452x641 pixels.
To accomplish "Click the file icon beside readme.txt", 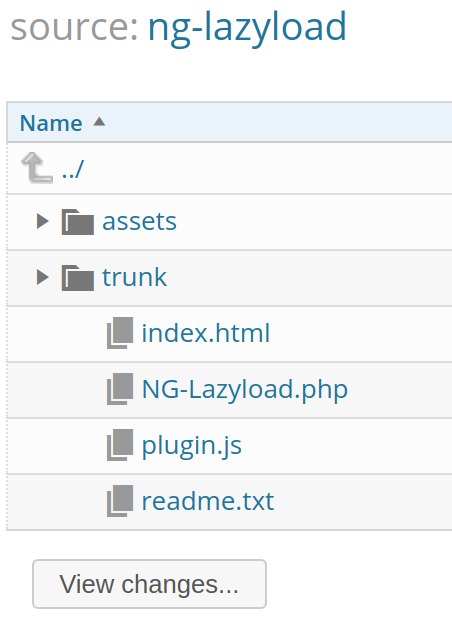I will (120, 501).
